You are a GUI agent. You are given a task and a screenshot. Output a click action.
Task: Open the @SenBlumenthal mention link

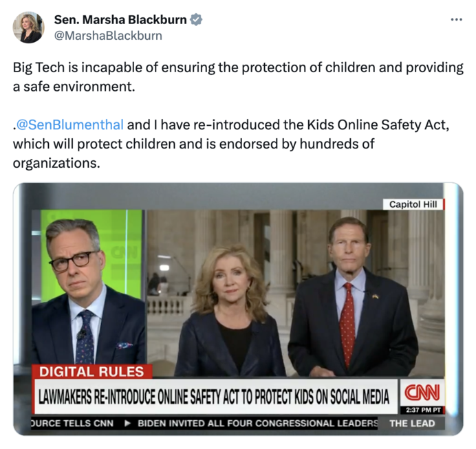tap(69, 124)
